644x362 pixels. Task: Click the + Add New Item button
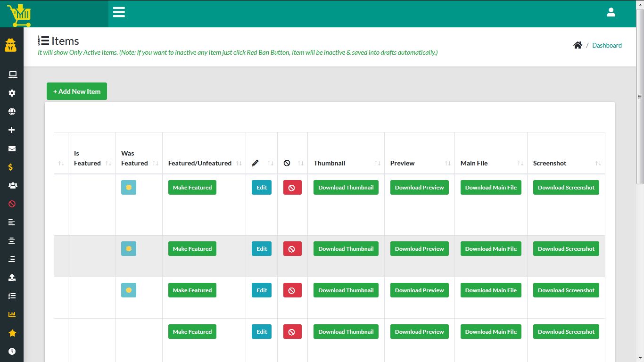pos(77,91)
